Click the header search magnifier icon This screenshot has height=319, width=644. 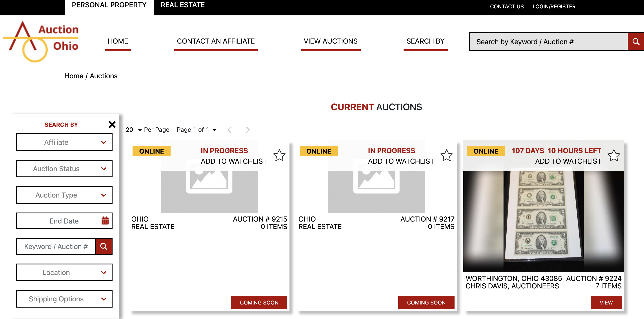[635, 42]
